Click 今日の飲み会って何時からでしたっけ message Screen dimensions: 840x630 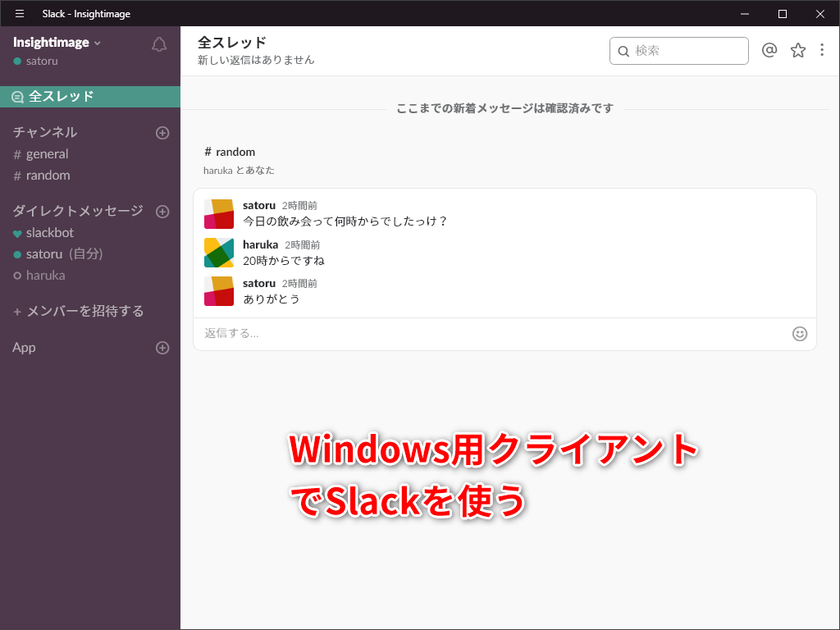pyautogui.click(x=345, y=221)
